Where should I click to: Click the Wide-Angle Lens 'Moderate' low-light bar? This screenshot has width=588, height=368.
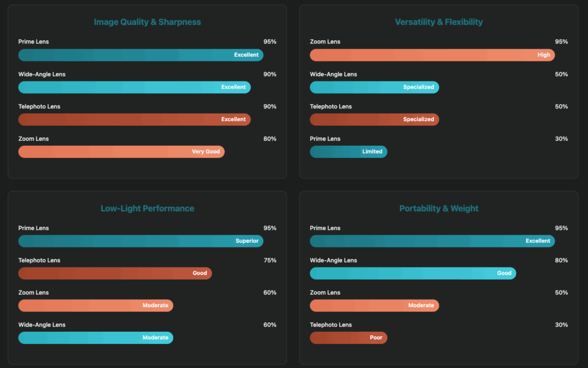click(x=95, y=338)
